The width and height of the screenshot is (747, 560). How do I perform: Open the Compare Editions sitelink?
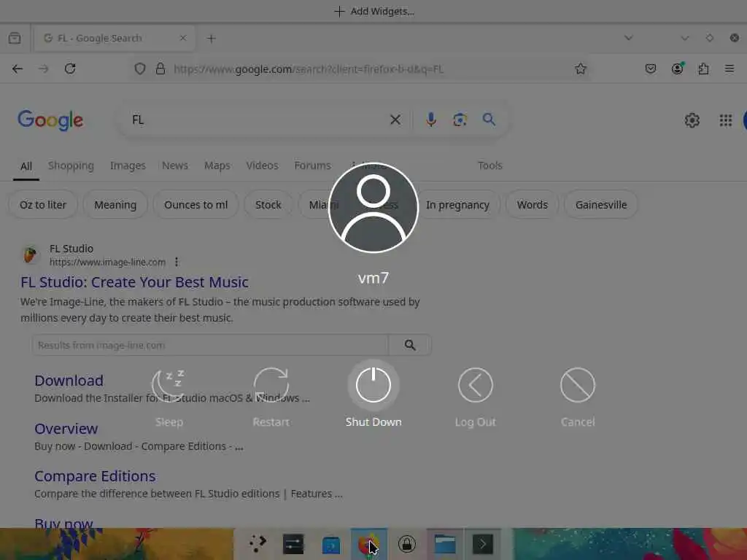click(x=95, y=476)
